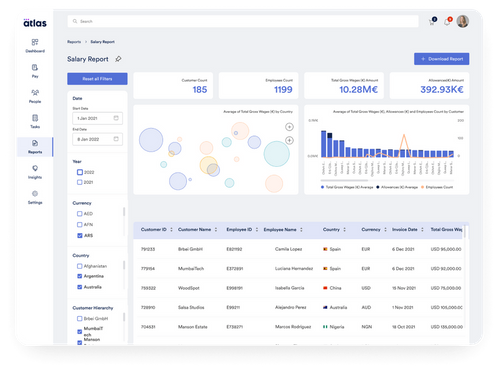Open the End Date calendar picker
The height and width of the screenshot is (372, 500).
tap(116, 139)
